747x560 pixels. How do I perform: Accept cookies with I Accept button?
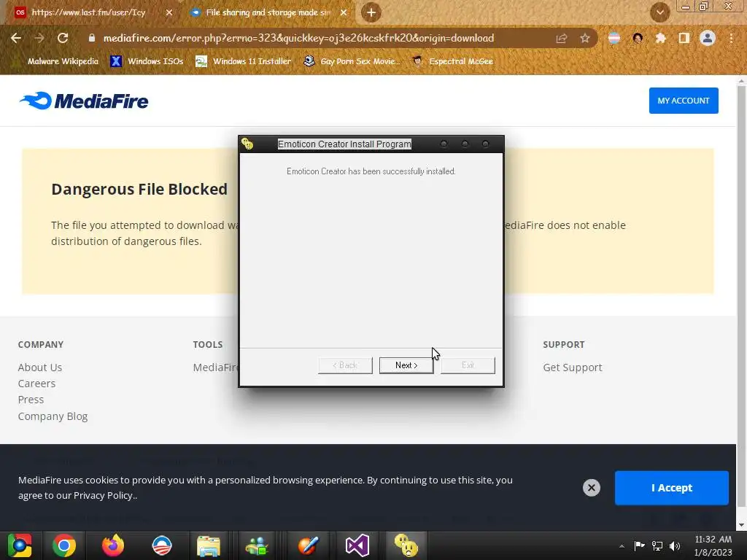(x=672, y=488)
